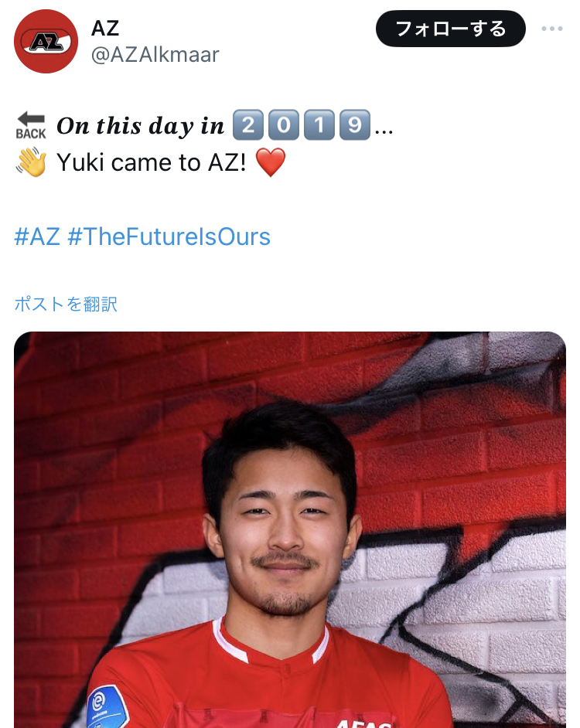This screenshot has height=728, width=580.
Task: Tap the フォローする follow button
Action: click(x=450, y=29)
